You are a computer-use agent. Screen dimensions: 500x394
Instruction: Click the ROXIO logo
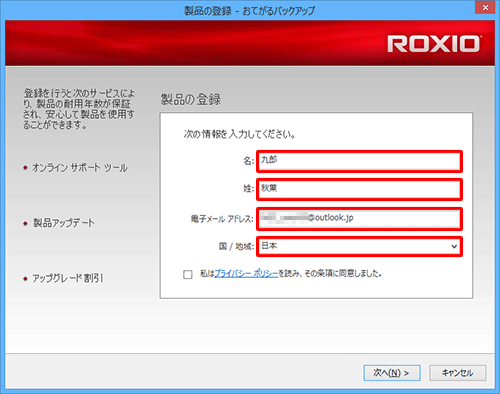pyautogui.click(x=434, y=44)
